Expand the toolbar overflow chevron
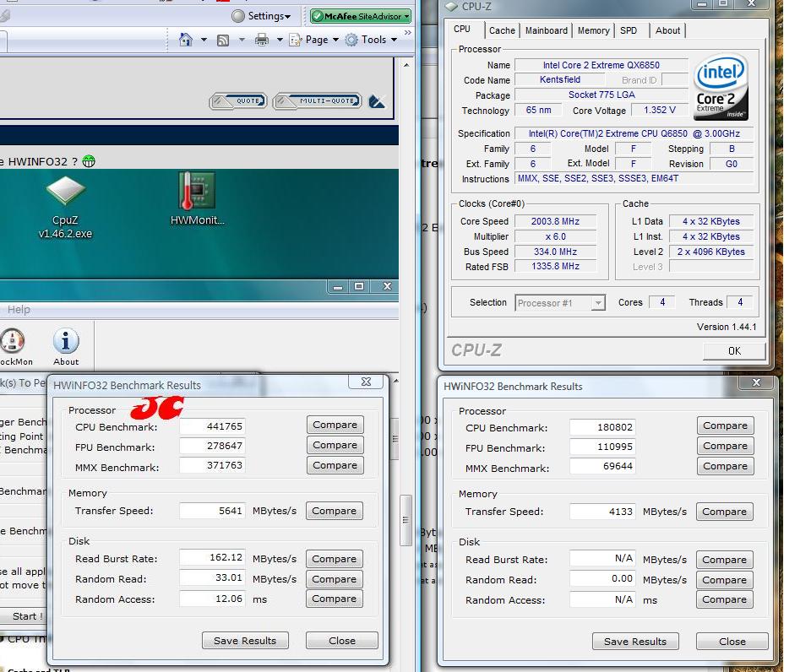This screenshot has width=811, height=672. coord(407,33)
